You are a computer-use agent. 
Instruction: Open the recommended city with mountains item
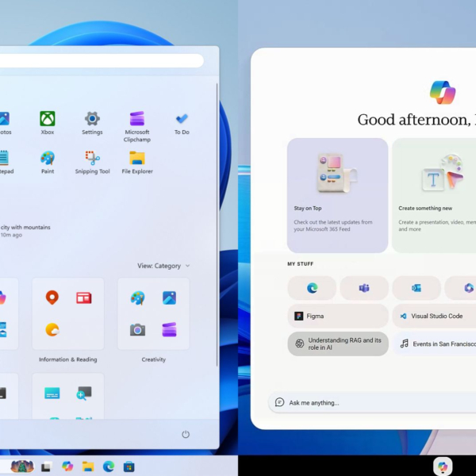(x=25, y=231)
